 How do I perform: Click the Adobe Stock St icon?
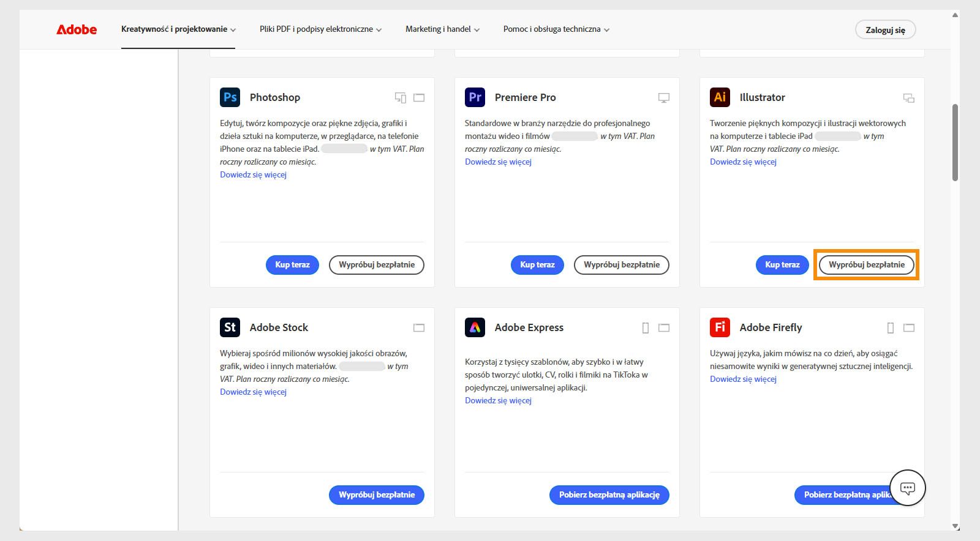click(230, 327)
